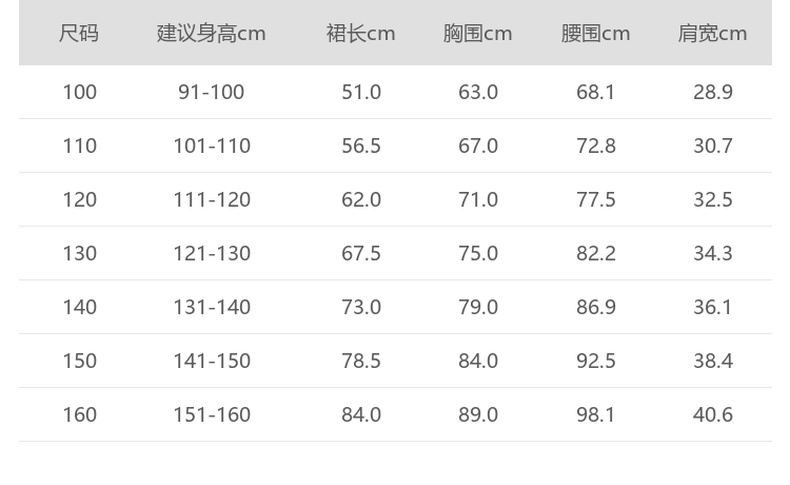Select size 100 in the first row
Image resolution: width=790 pixels, height=485 pixels.
tap(79, 92)
